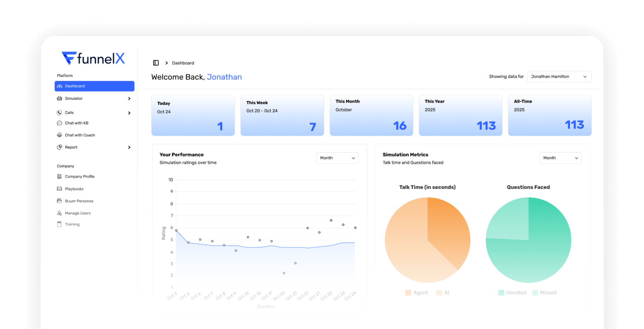Open the Jonathan Hamilton user dropdown
The width and height of the screenshot is (644, 329).
point(559,77)
